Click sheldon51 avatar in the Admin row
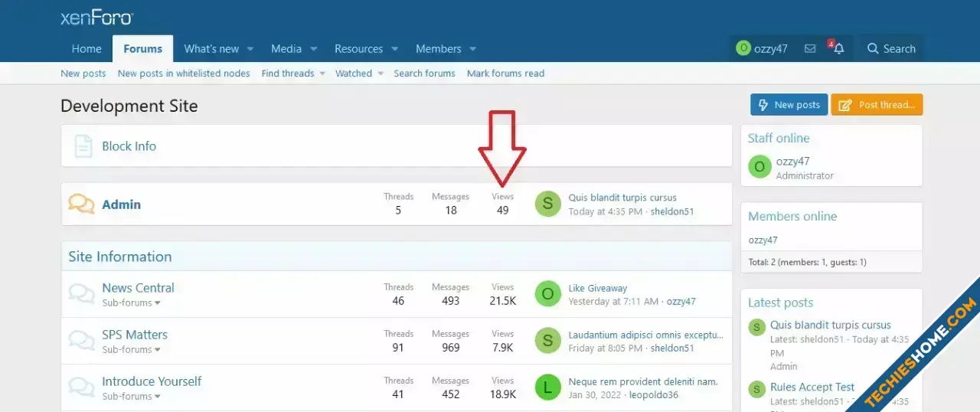The width and height of the screenshot is (980, 412). coord(547,204)
